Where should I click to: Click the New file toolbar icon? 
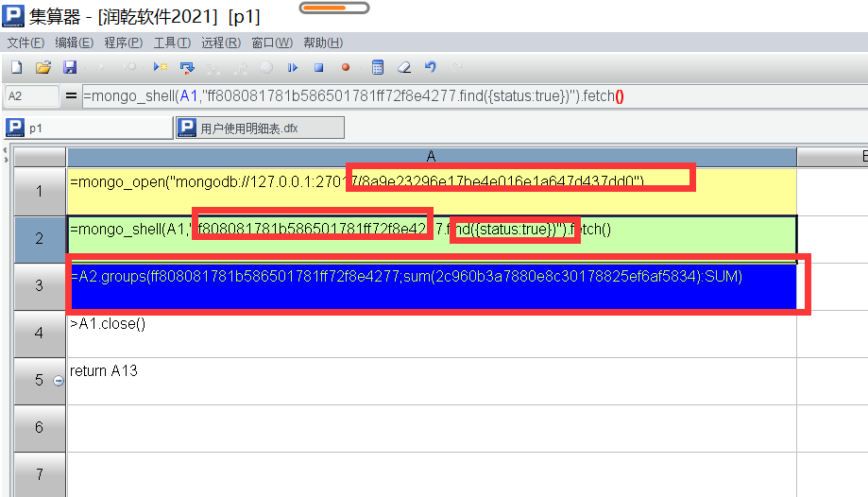click(x=17, y=68)
